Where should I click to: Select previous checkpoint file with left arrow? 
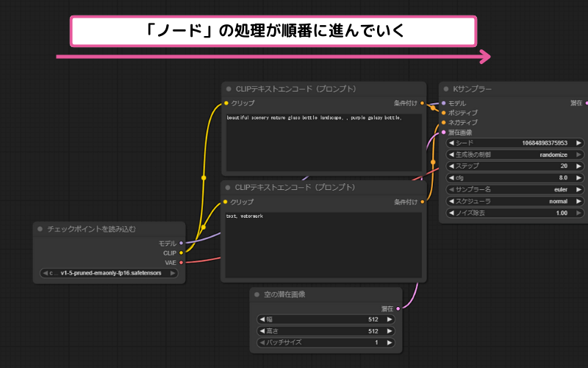46,273
